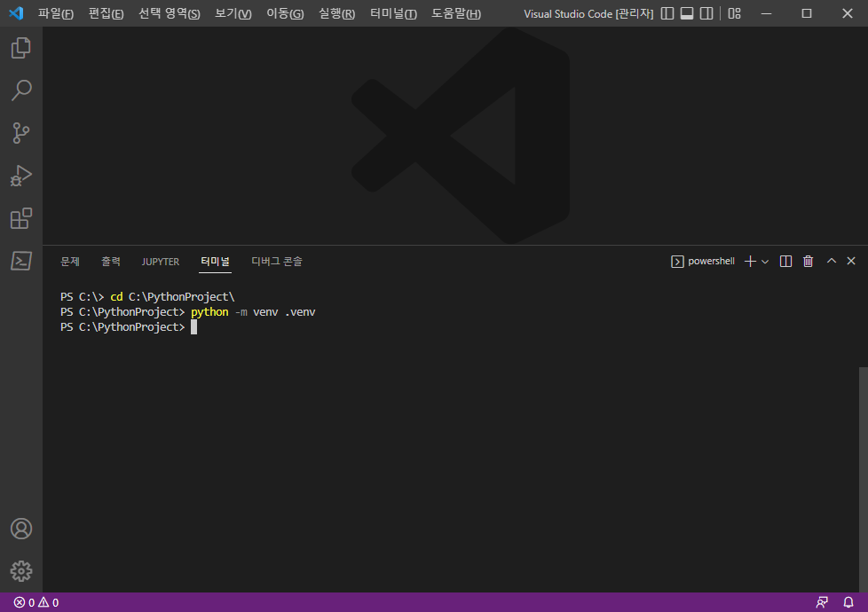
Task: Open the 보기(V) menu
Action: pyautogui.click(x=233, y=13)
